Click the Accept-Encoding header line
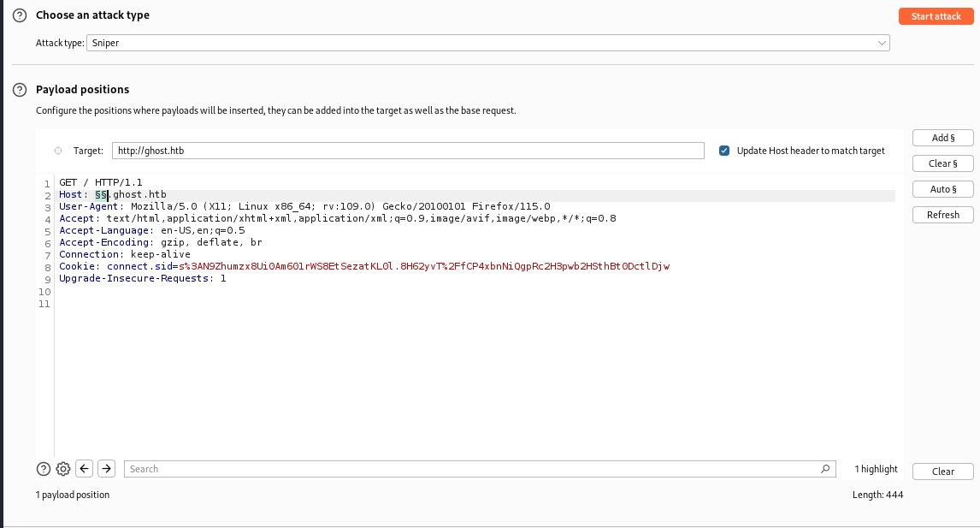Viewport: 980px width, 528px height. coord(161,242)
